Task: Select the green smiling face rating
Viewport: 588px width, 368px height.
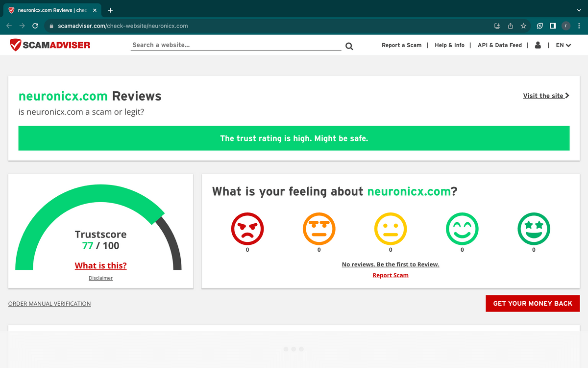Action: click(462, 229)
